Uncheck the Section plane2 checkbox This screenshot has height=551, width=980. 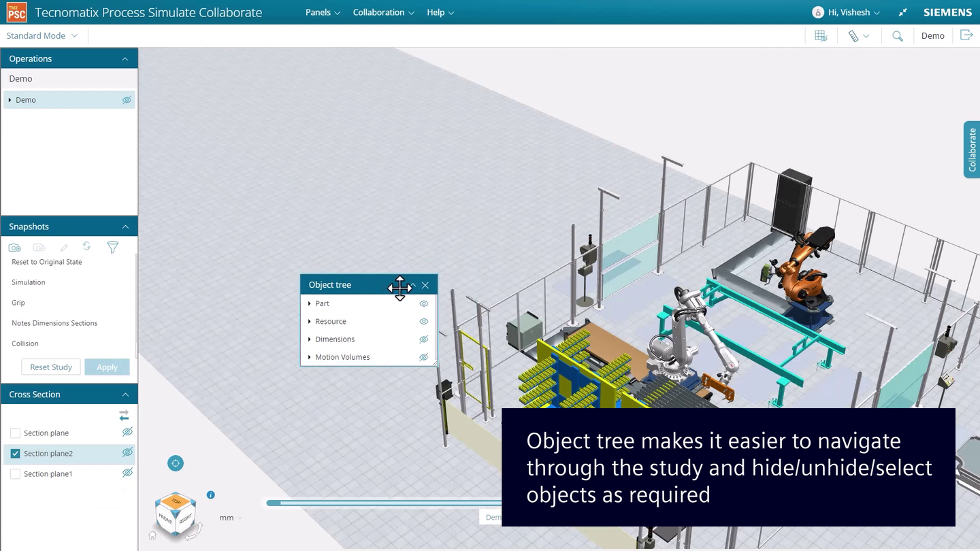15,453
